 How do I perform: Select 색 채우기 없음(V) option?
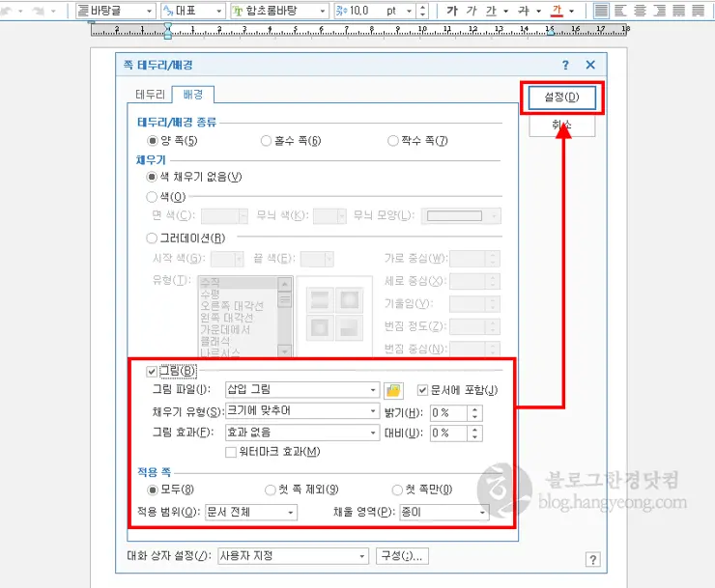[x=152, y=177]
